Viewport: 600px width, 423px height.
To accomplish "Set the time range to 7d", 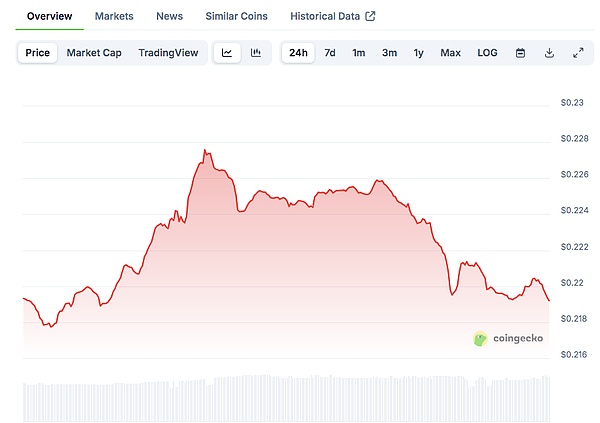I will coord(329,52).
